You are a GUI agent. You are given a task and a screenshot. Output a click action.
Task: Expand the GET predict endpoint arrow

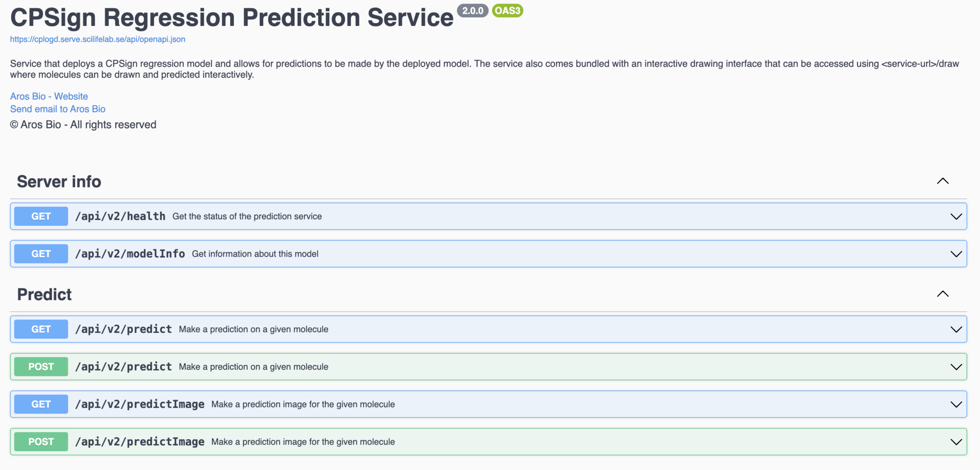[955, 329]
